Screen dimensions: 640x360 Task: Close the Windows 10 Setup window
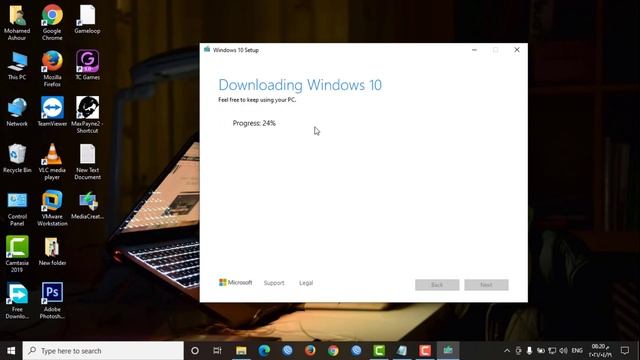(x=517, y=50)
